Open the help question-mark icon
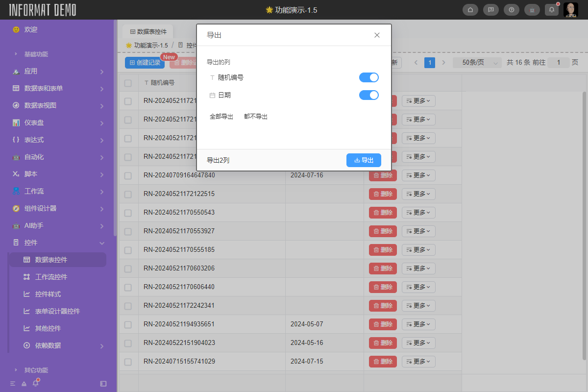 511,9
